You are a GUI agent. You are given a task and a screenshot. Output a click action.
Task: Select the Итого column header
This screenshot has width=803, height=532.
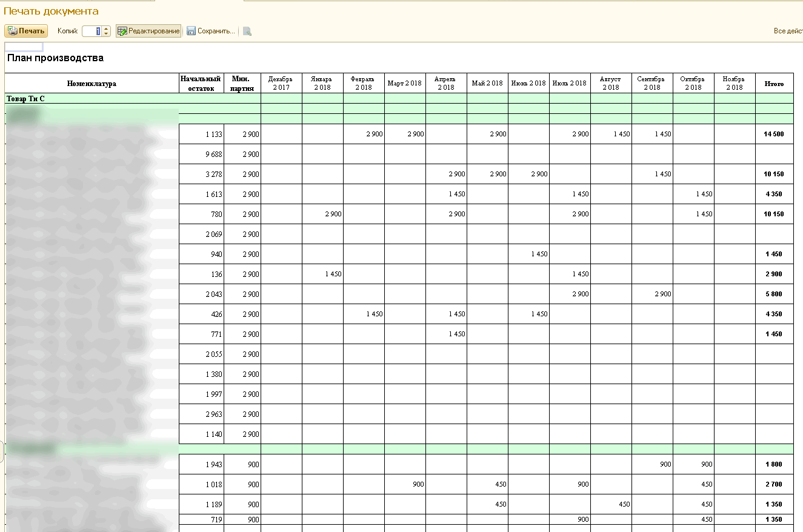(774, 84)
